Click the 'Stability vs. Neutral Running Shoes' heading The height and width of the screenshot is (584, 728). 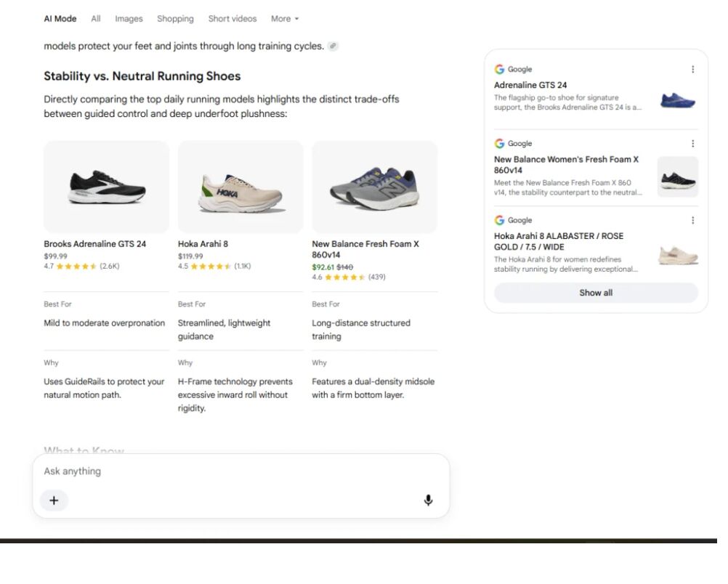click(142, 76)
